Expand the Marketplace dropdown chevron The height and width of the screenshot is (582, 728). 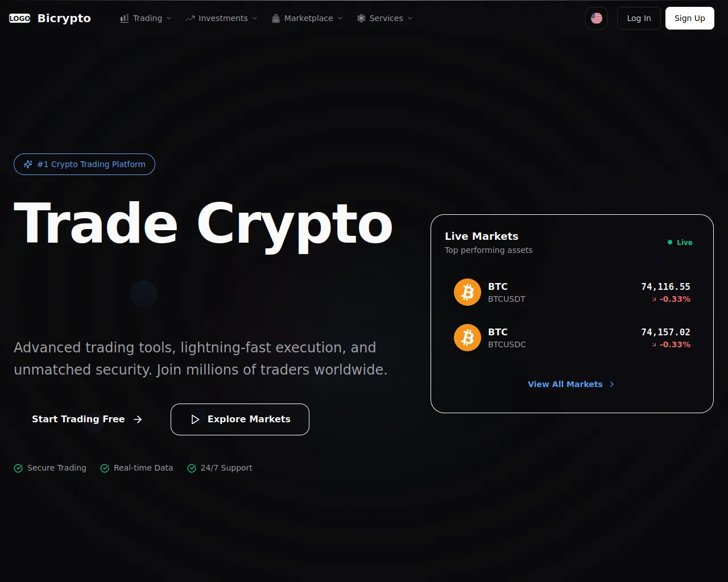point(340,18)
